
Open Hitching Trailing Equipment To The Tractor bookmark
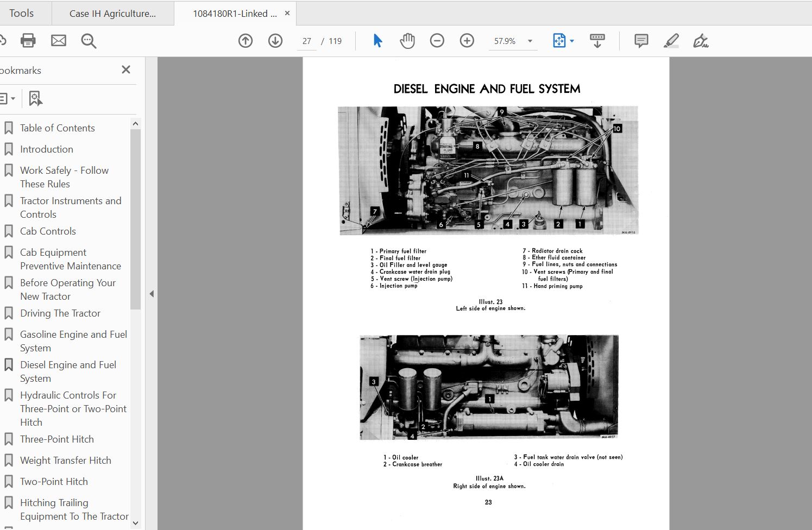coord(74,509)
